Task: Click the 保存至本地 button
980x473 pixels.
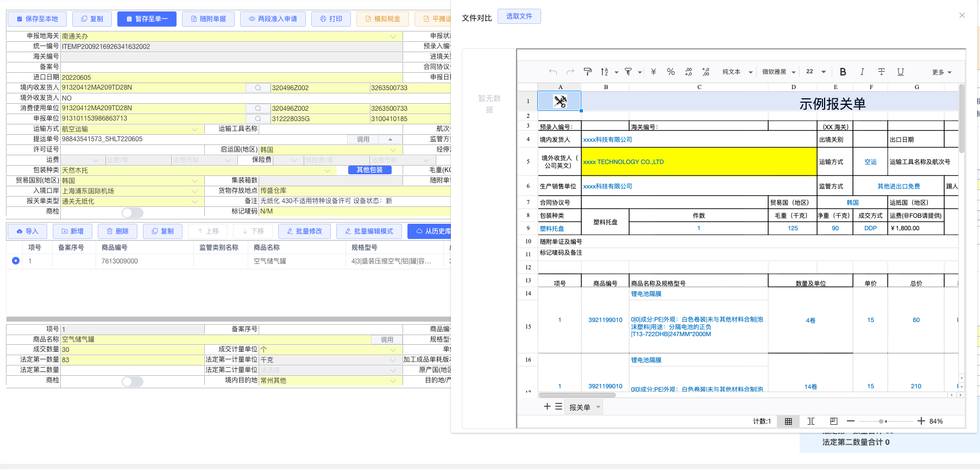Action: [x=37, y=19]
